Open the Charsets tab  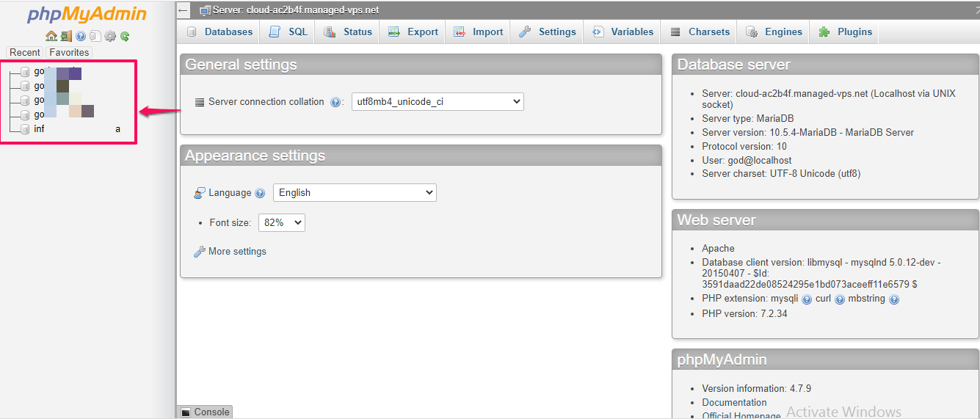click(x=700, y=32)
